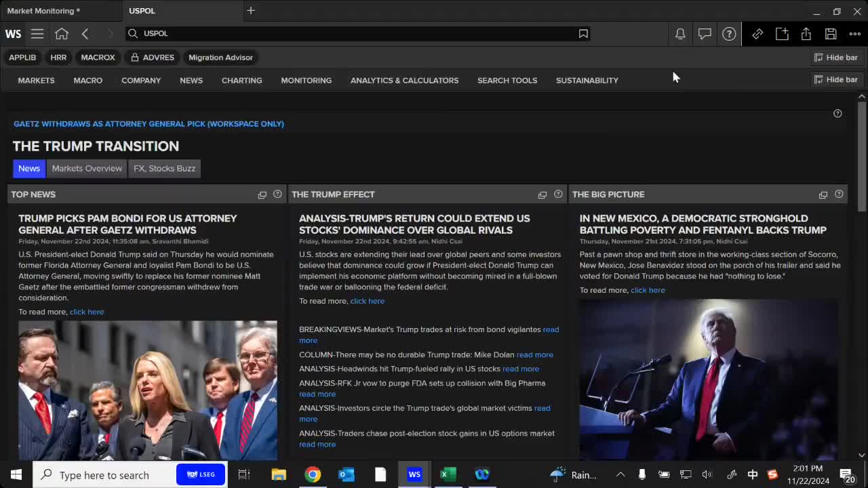Open the chat messages icon
This screenshot has width=868, height=488.
(705, 33)
